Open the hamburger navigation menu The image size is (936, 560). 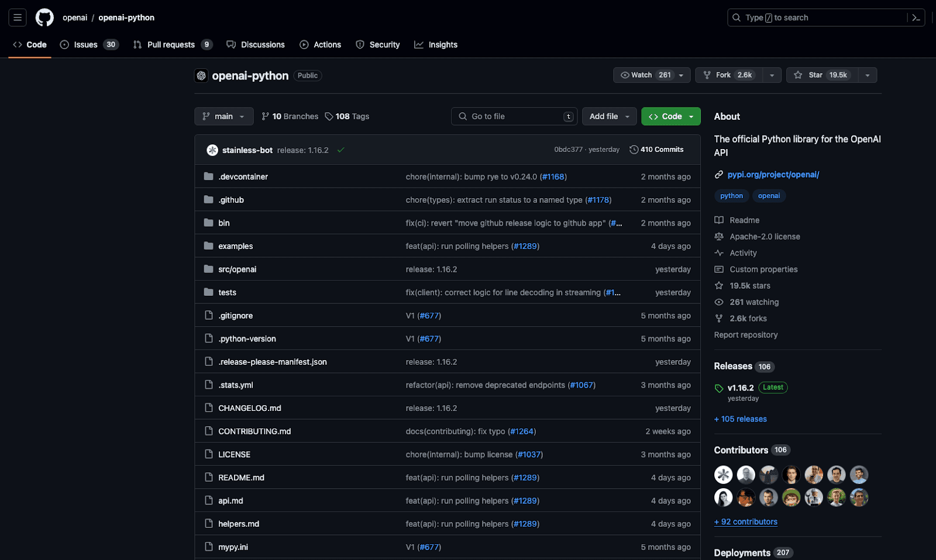pyautogui.click(x=18, y=18)
